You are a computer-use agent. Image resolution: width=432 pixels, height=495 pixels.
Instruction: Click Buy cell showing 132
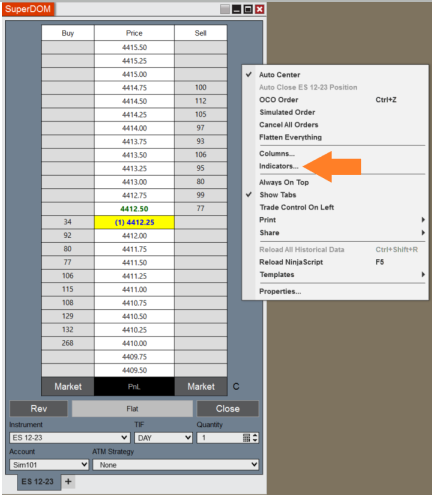68,330
